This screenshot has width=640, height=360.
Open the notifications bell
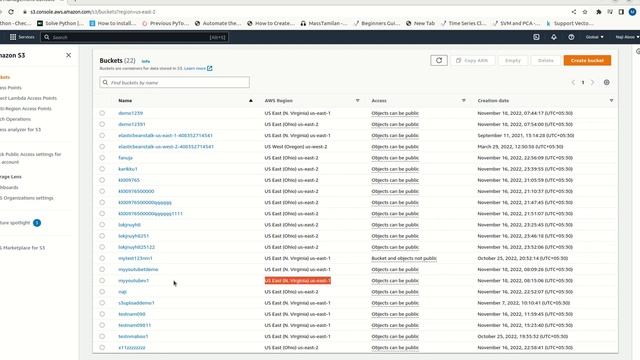click(x=554, y=37)
